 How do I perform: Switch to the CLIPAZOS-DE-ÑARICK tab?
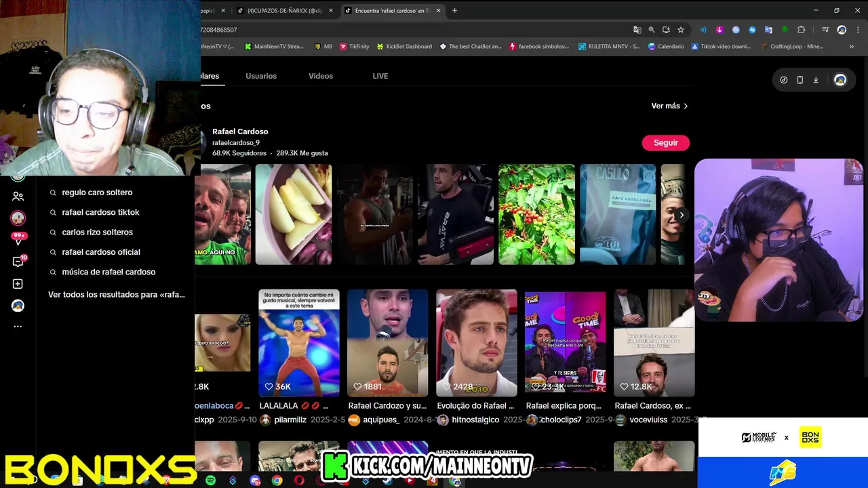pos(285,10)
